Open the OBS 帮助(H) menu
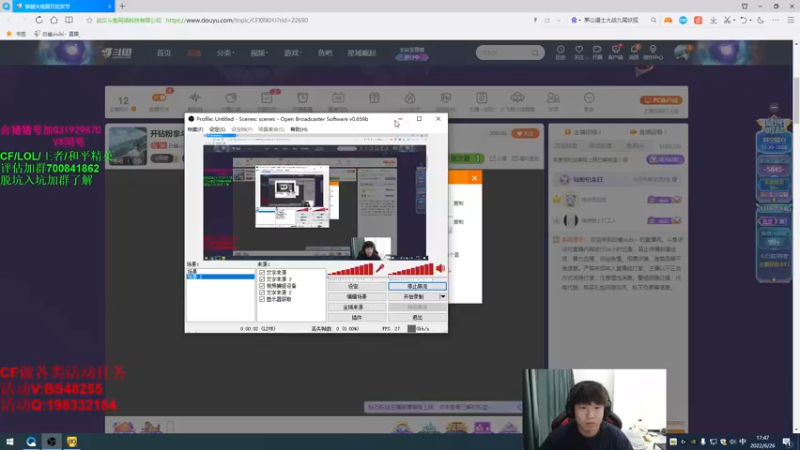The image size is (800, 450). 299,129
